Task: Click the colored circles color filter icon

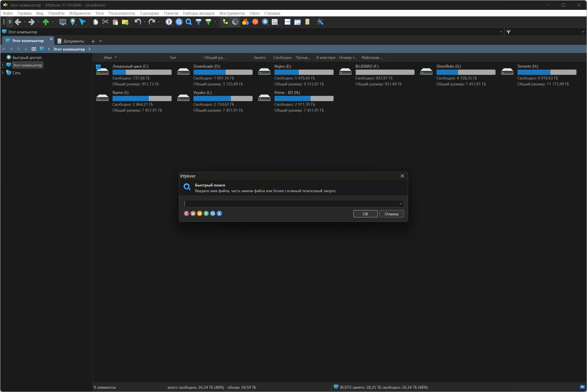Action: tap(245, 22)
